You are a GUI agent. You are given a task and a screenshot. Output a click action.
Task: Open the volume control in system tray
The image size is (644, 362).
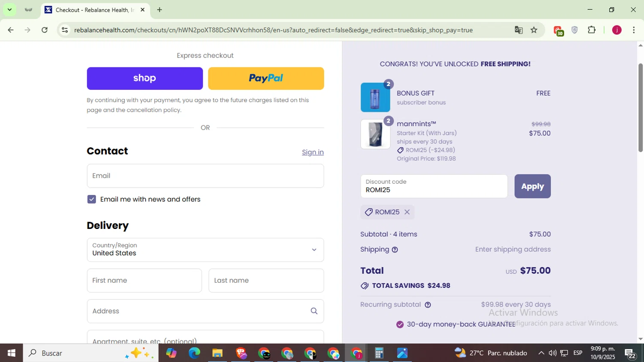click(x=553, y=353)
